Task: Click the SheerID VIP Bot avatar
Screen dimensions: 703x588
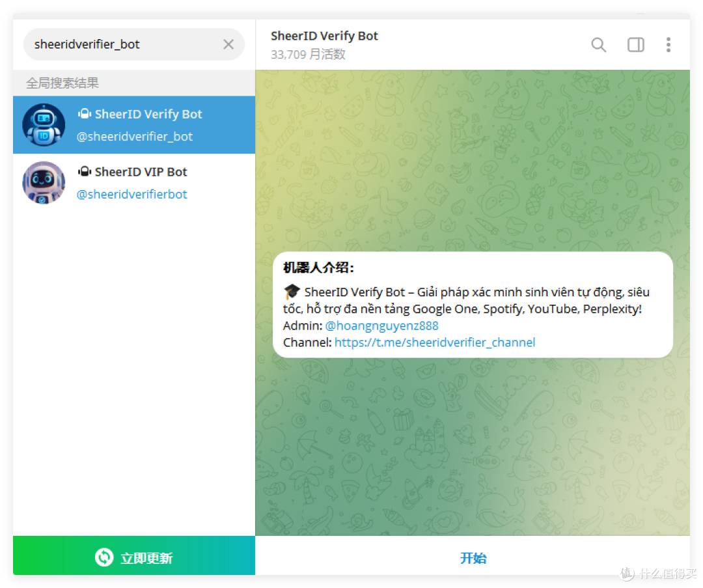Action: point(44,182)
